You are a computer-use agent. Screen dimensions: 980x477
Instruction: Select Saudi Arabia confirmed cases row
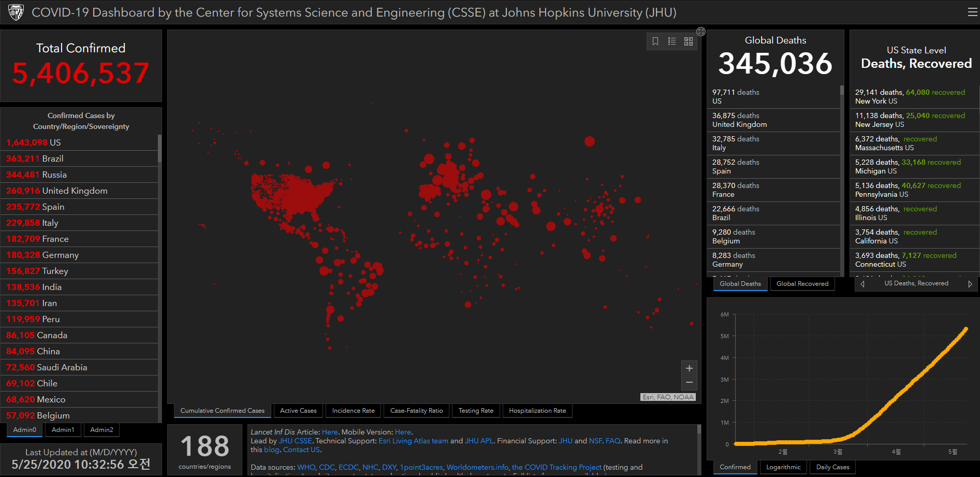pos(79,367)
